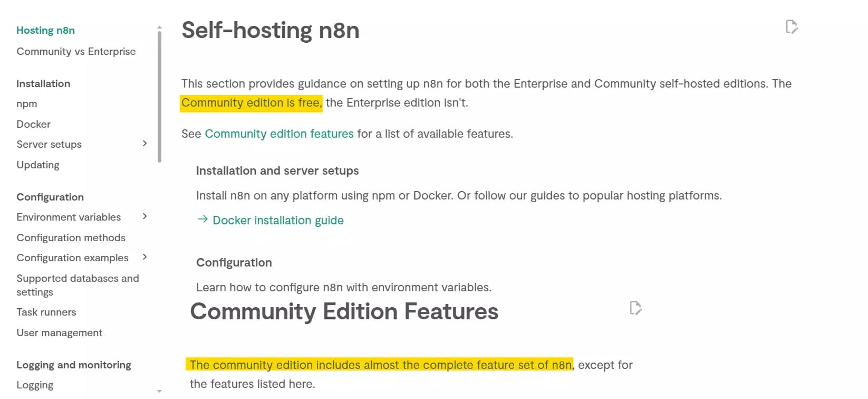Screen dimensions: 868x399
Task: Click Community Edition Features title
Action: (344, 311)
